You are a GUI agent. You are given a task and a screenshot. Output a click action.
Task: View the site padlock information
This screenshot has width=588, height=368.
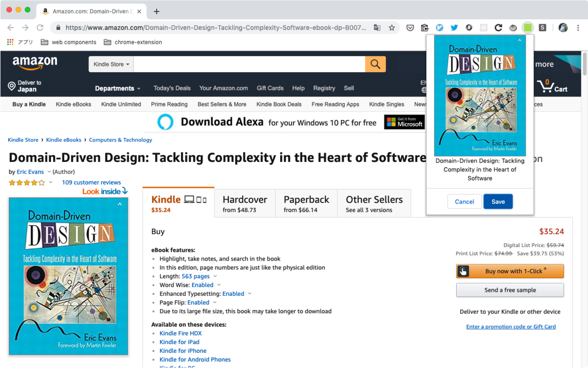[58, 28]
